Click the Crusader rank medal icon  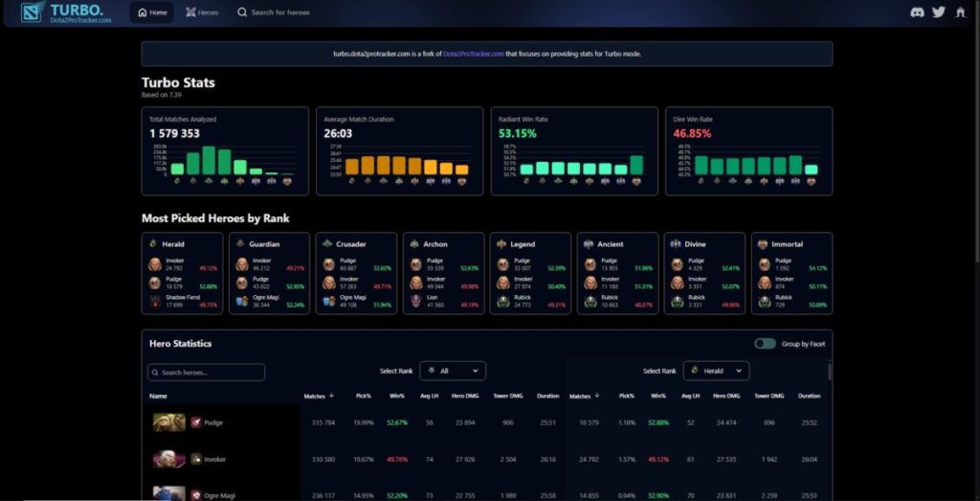click(327, 244)
